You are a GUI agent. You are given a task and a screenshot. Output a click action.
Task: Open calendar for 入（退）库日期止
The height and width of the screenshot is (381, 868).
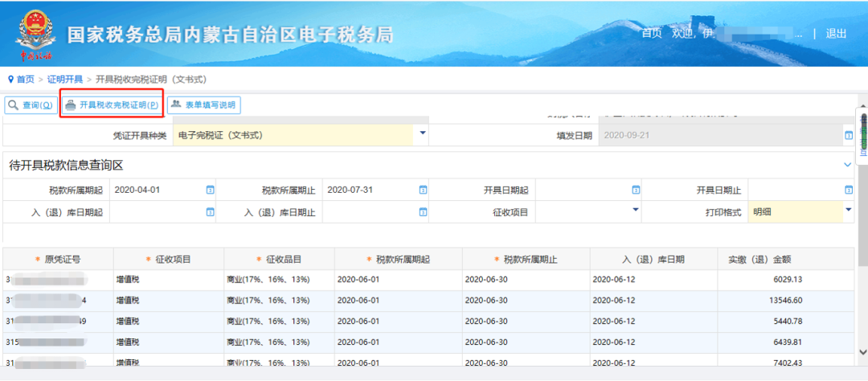click(423, 212)
